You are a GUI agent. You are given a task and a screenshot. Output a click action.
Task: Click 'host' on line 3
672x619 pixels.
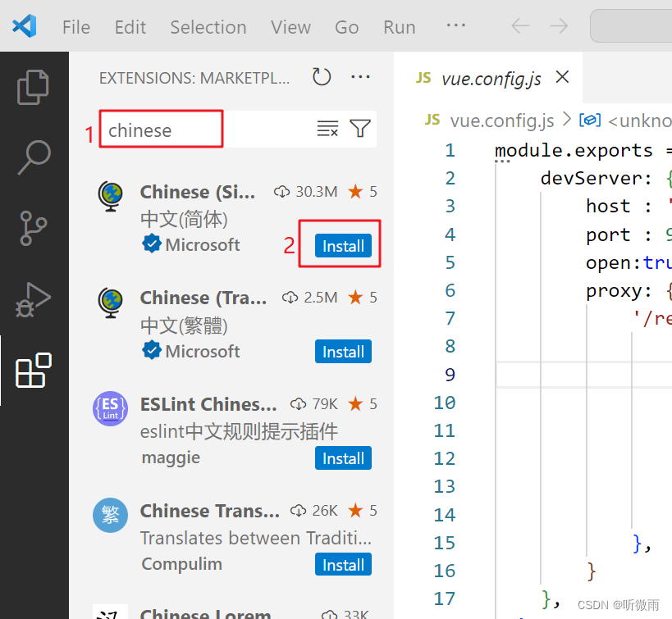(x=608, y=206)
